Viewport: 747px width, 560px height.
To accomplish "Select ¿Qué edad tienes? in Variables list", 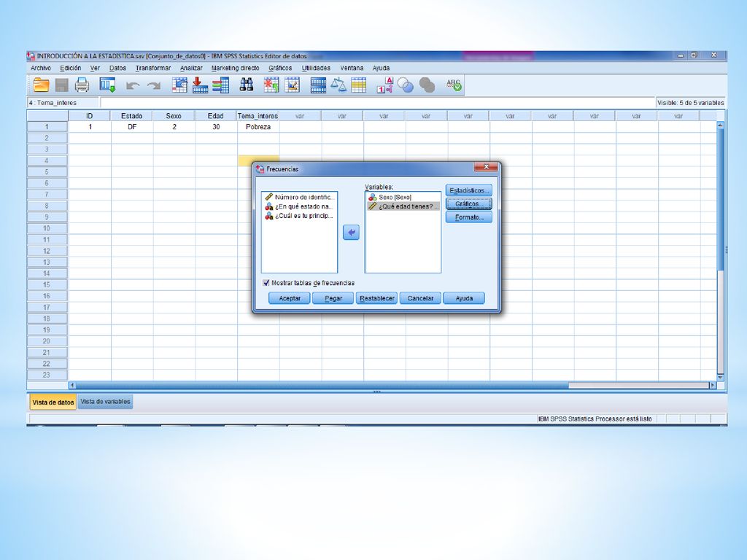I will [x=403, y=206].
